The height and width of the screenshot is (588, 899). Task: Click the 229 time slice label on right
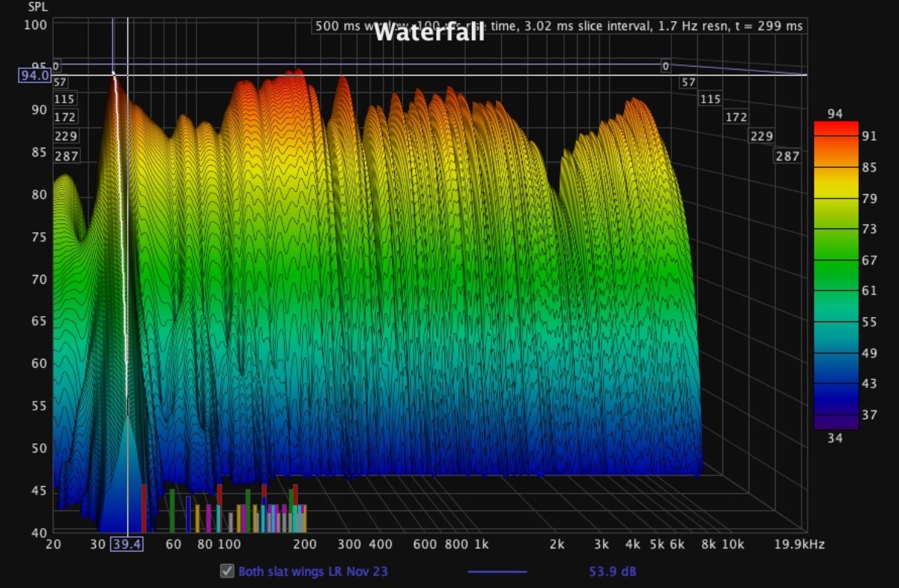761,136
